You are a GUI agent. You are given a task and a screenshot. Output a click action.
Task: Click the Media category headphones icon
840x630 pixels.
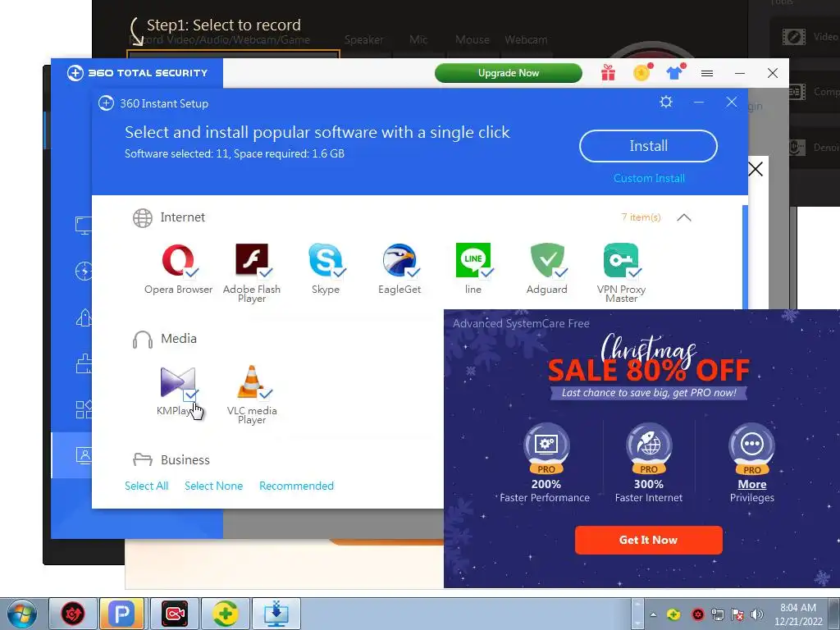(143, 339)
